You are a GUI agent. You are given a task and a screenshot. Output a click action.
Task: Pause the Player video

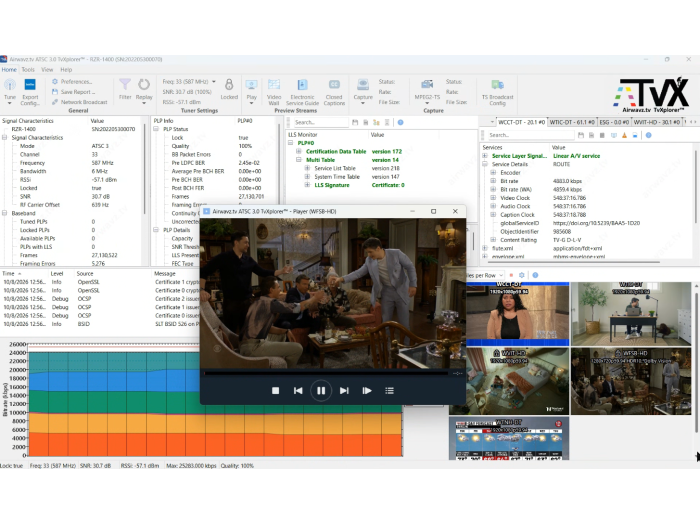321,391
